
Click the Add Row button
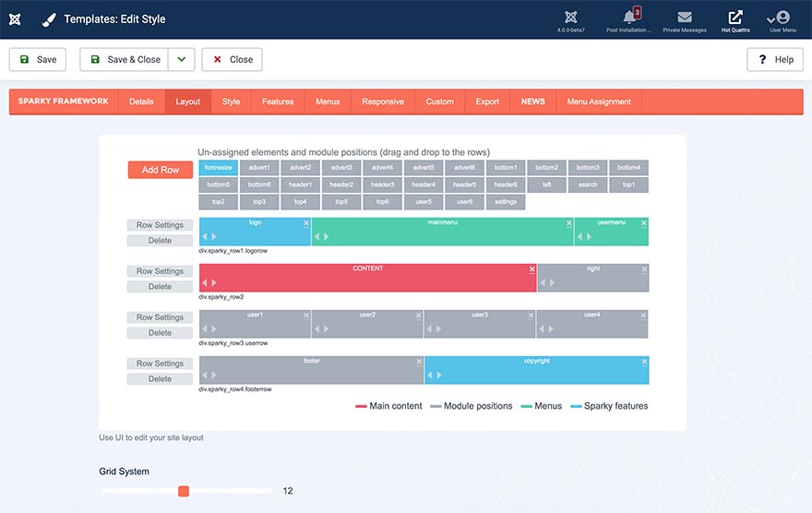[161, 170]
